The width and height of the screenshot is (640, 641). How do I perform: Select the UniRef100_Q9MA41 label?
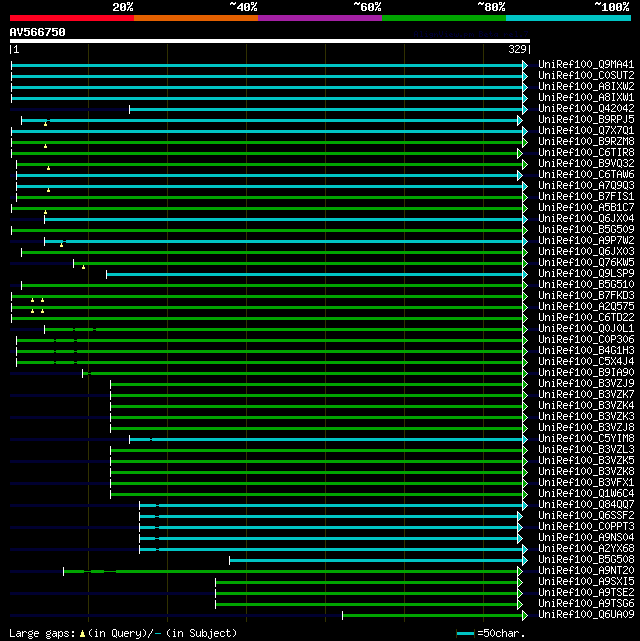tap(586, 64)
